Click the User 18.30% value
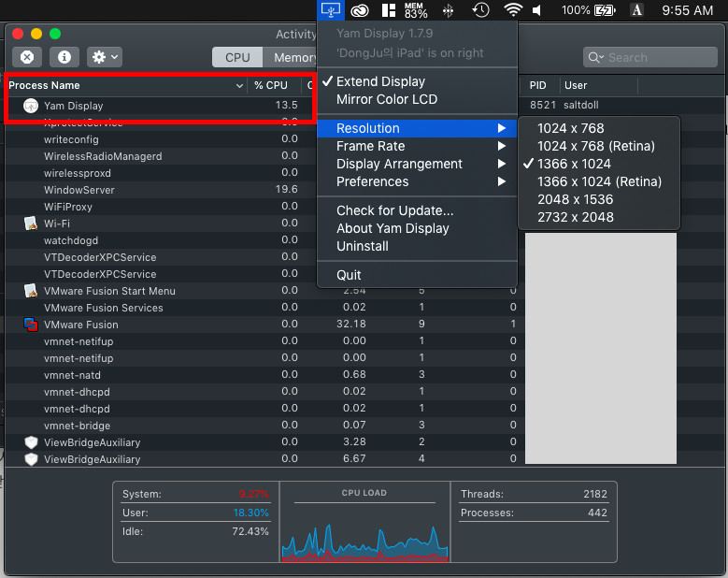The width and height of the screenshot is (728, 578). [250, 513]
